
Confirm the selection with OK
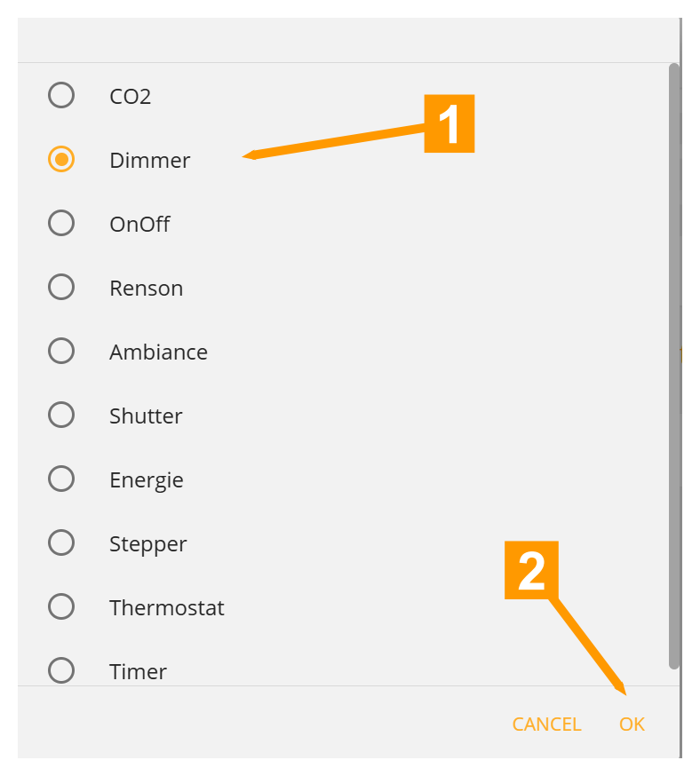[632, 725]
